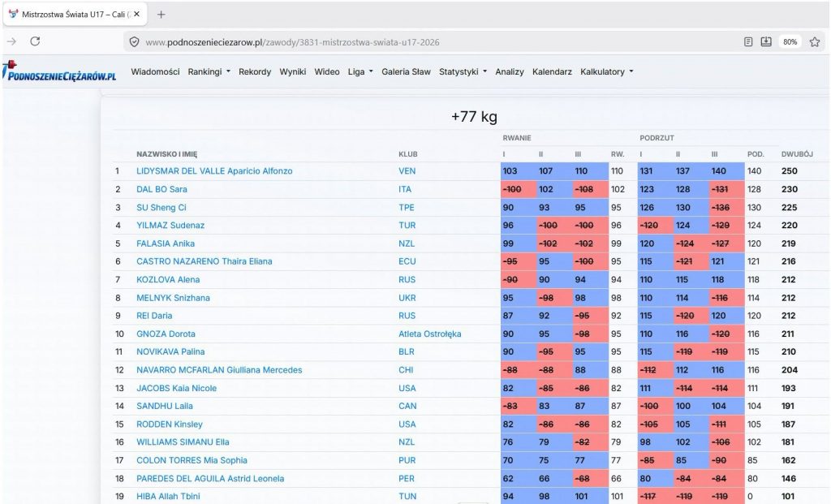This screenshot has height=504, width=831.
Task: Open SU Sheng Ci athlete link
Action: [161, 207]
